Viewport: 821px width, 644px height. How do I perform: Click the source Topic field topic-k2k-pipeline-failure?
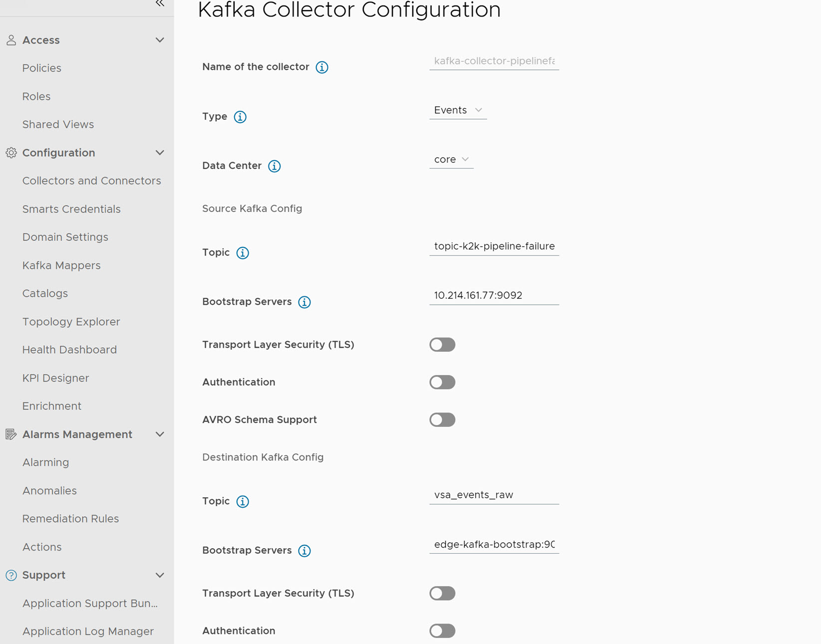[x=494, y=246]
